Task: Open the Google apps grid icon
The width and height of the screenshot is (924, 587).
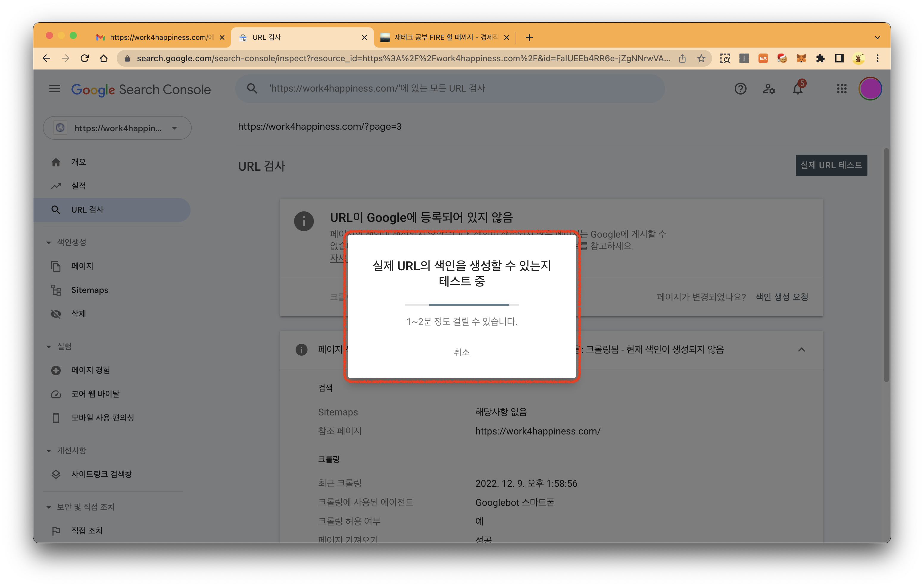Action: pyautogui.click(x=842, y=89)
